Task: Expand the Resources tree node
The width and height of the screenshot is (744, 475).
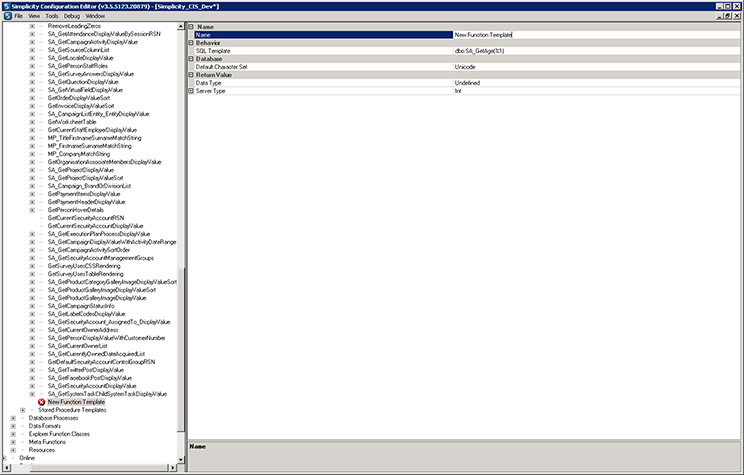Action: 13,450
